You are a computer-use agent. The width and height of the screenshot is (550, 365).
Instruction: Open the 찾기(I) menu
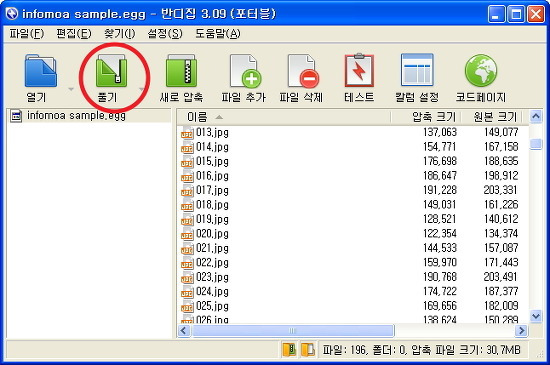click(x=119, y=34)
